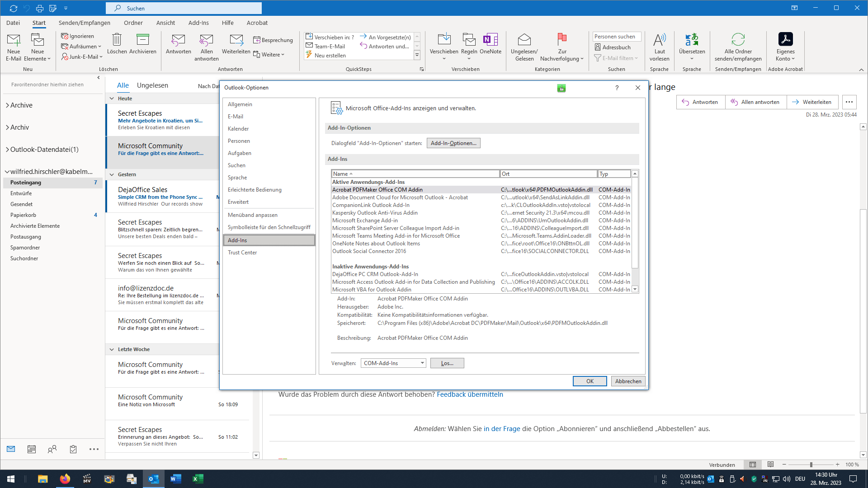The width and height of the screenshot is (868, 488).
Task: Adjust the zoom slider in status bar
Action: [x=811, y=465]
